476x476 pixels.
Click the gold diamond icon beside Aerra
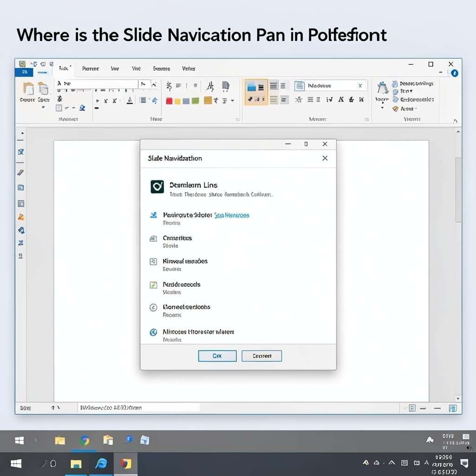(x=395, y=108)
